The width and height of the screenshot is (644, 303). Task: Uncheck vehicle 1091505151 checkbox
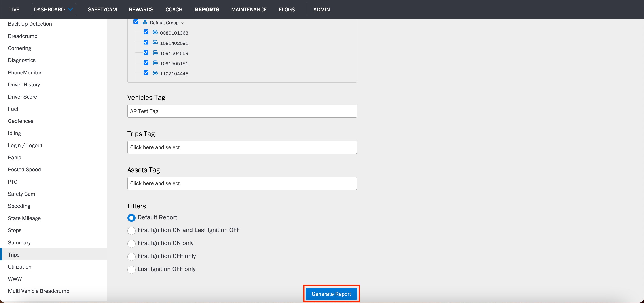(x=146, y=62)
